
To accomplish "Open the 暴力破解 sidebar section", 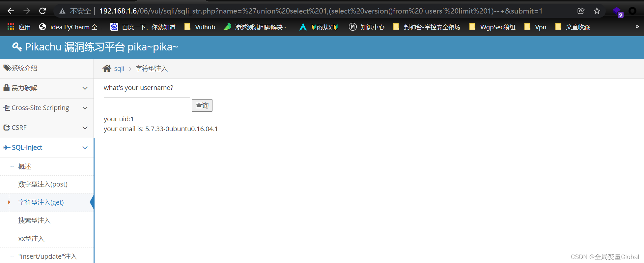I will pyautogui.click(x=47, y=88).
